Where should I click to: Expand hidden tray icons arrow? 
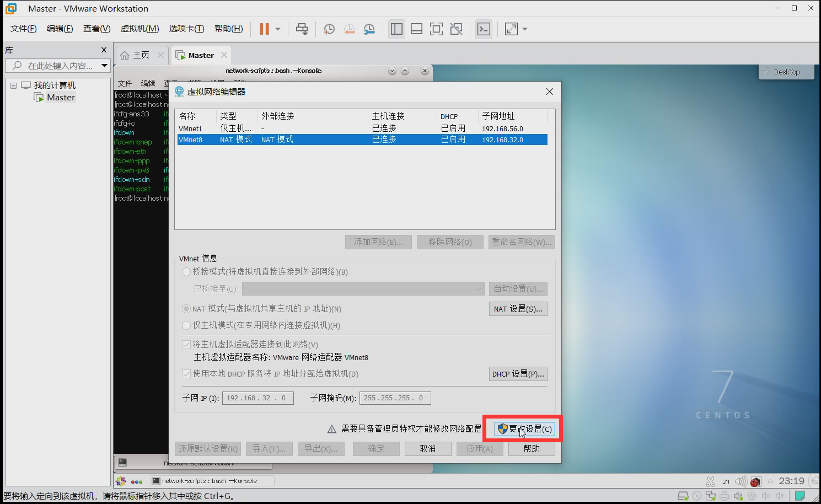click(x=770, y=481)
